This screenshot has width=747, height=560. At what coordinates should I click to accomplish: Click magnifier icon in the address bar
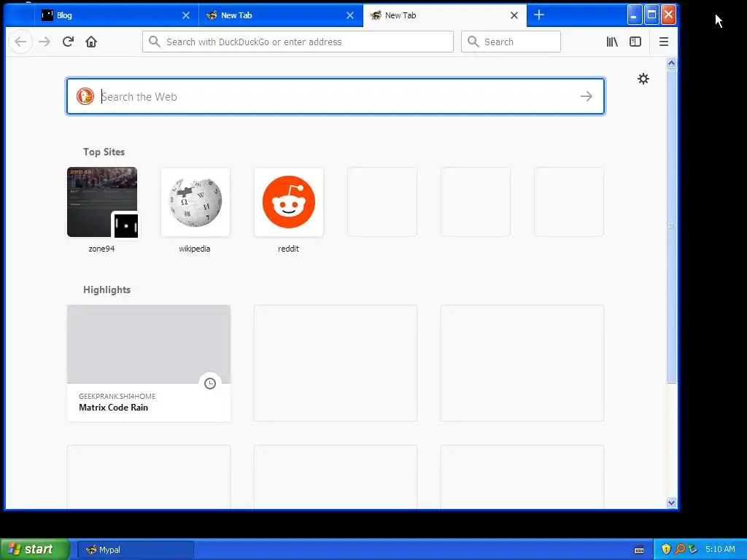(155, 42)
